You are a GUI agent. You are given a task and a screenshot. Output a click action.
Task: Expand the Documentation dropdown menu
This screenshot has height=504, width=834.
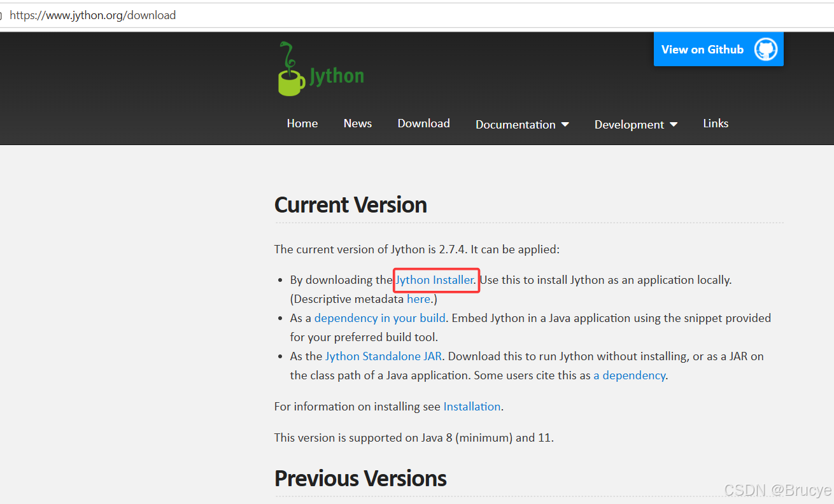click(522, 125)
